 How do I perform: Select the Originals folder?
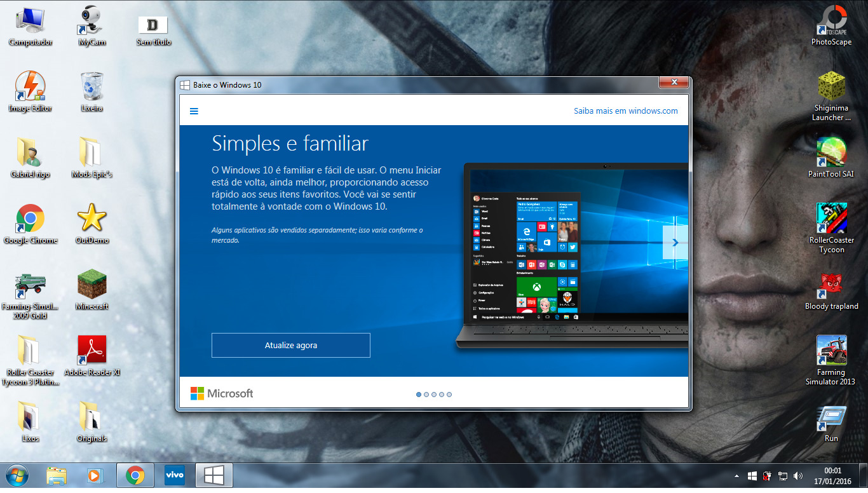[x=92, y=422]
